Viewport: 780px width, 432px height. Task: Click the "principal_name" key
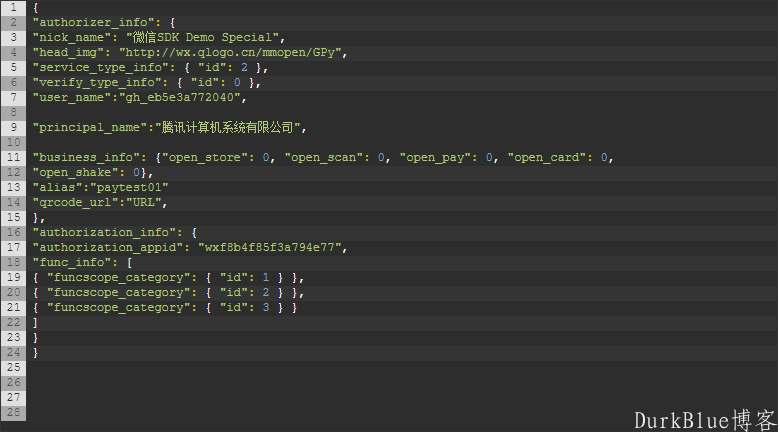pyautogui.click(x=90, y=127)
